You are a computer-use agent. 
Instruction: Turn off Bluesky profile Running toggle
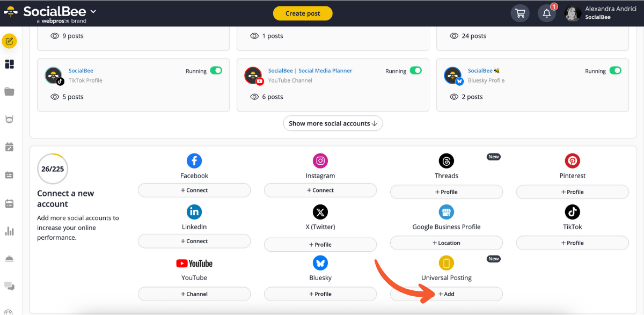[615, 71]
